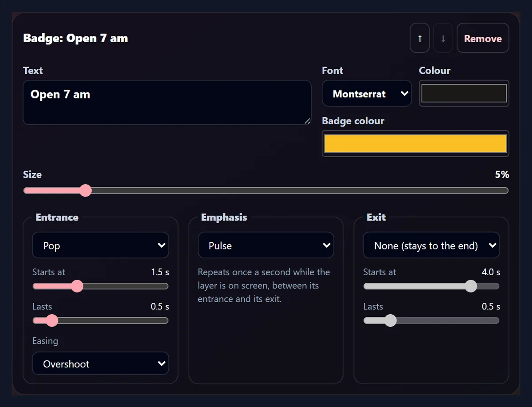Open the Entrance animation dropdown showing Pop
The width and height of the screenshot is (532, 407).
coord(101,245)
